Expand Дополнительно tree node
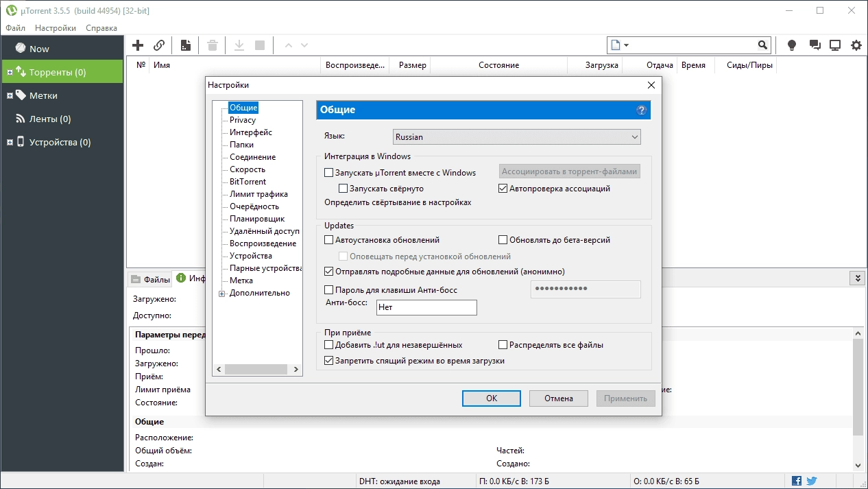Viewport: 868px width, 489px height. coord(221,294)
